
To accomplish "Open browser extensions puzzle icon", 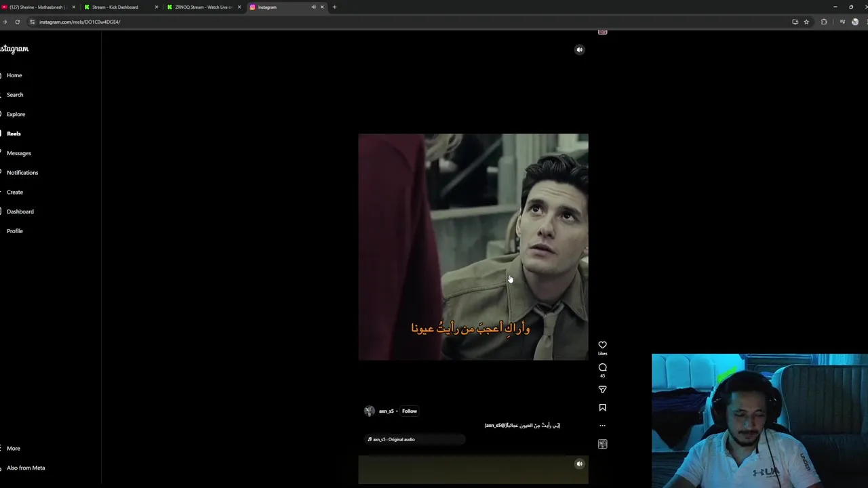I will coord(824,22).
